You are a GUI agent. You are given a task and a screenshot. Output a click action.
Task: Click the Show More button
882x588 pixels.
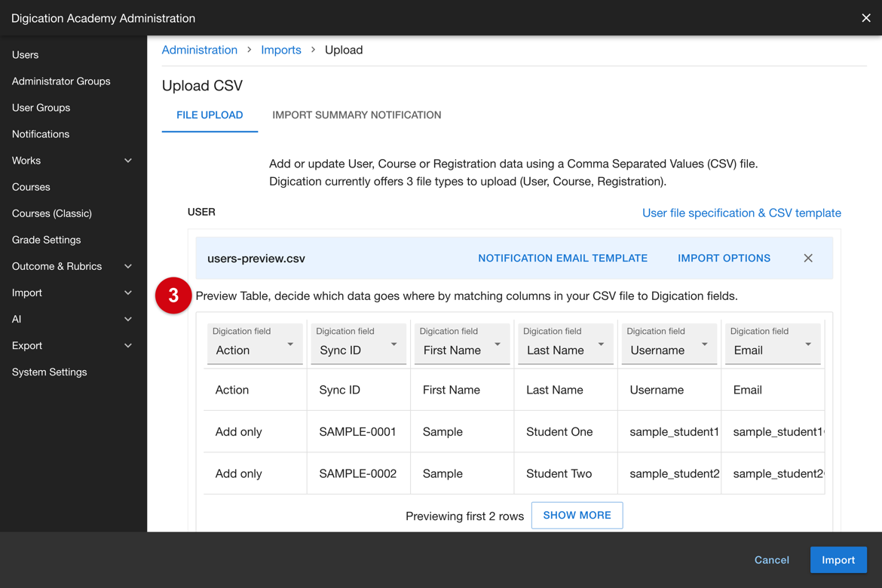pos(577,516)
